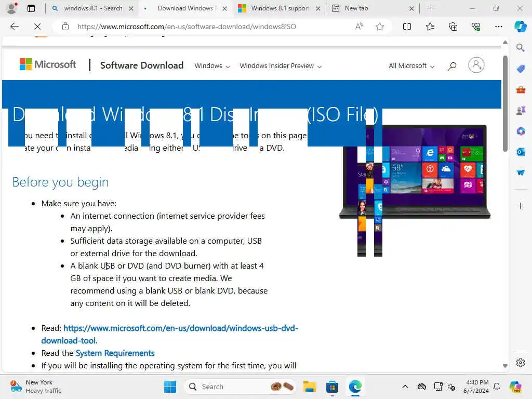Open sidebar settings gear
Screen dimensions: 532x399
coord(521,363)
